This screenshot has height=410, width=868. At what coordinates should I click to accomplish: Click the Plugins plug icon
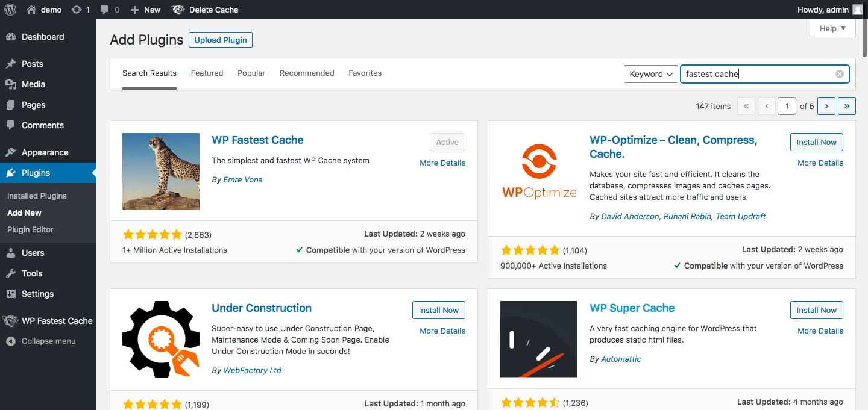click(x=11, y=173)
